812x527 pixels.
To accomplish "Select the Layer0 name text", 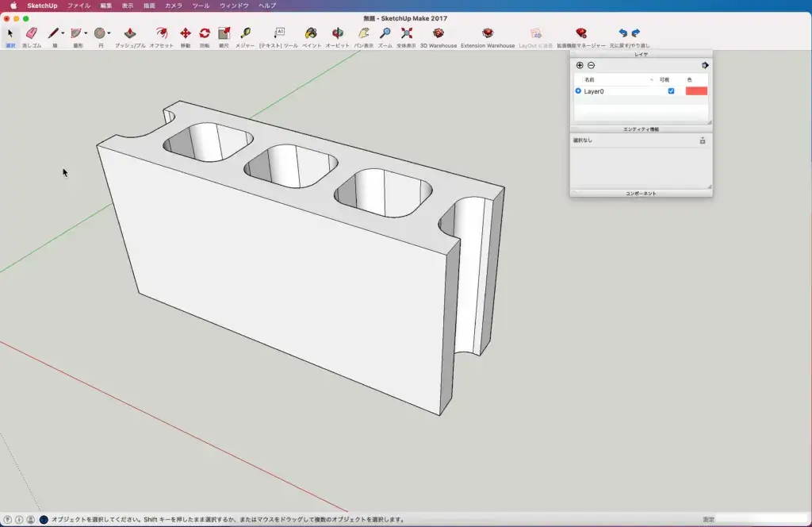I will point(594,91).
